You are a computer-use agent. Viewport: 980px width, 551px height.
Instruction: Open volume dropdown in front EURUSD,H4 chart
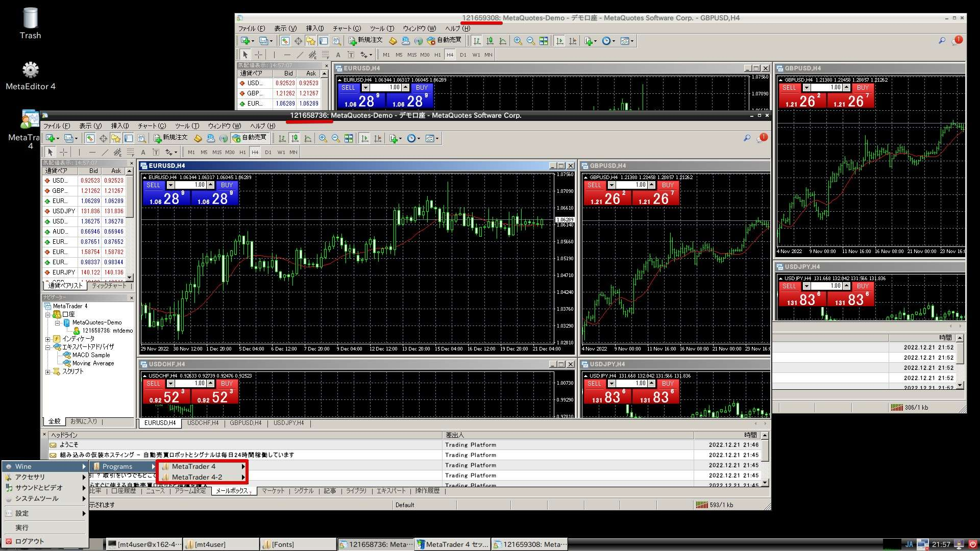[170, 185]
